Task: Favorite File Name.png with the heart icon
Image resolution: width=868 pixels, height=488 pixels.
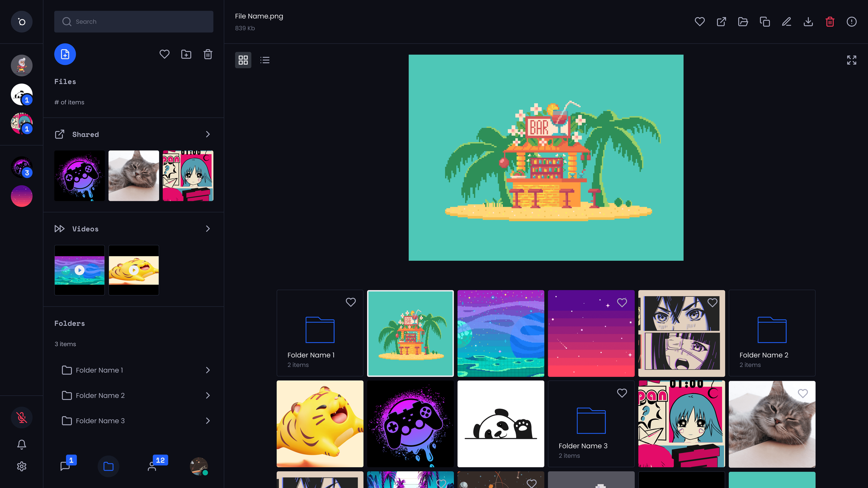Action: pos(700,22)
